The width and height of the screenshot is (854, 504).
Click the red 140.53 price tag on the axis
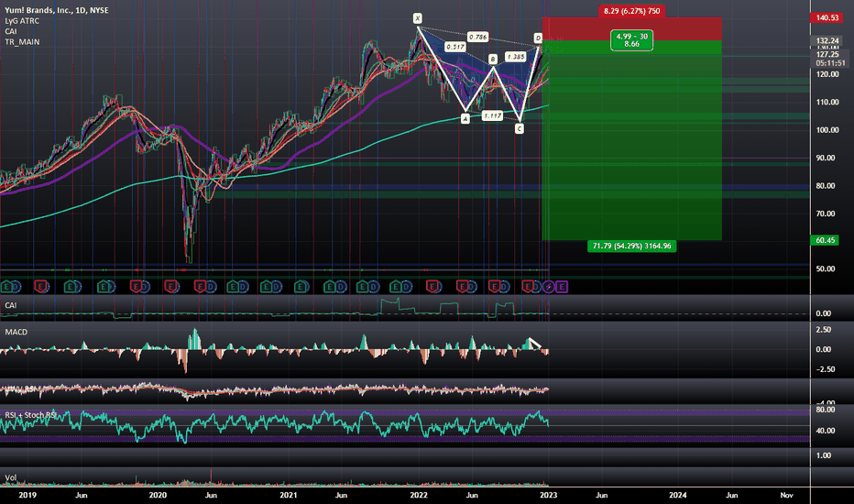point(827,18)
